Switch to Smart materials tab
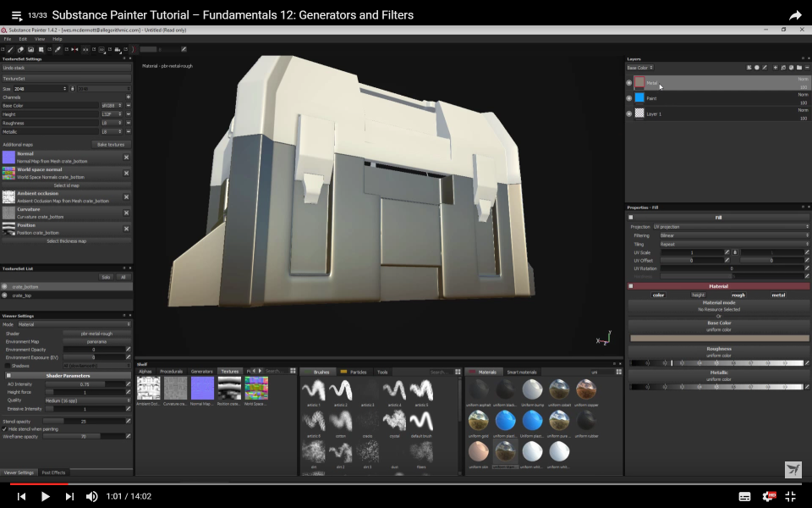This screenshot has width=812, height=508. (x=522, y=373)
